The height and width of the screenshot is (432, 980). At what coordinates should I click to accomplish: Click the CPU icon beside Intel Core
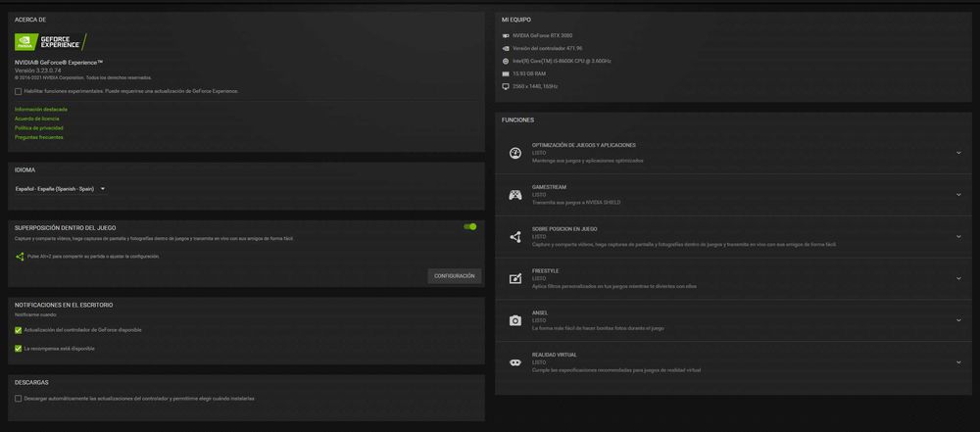tap(505, 62)
